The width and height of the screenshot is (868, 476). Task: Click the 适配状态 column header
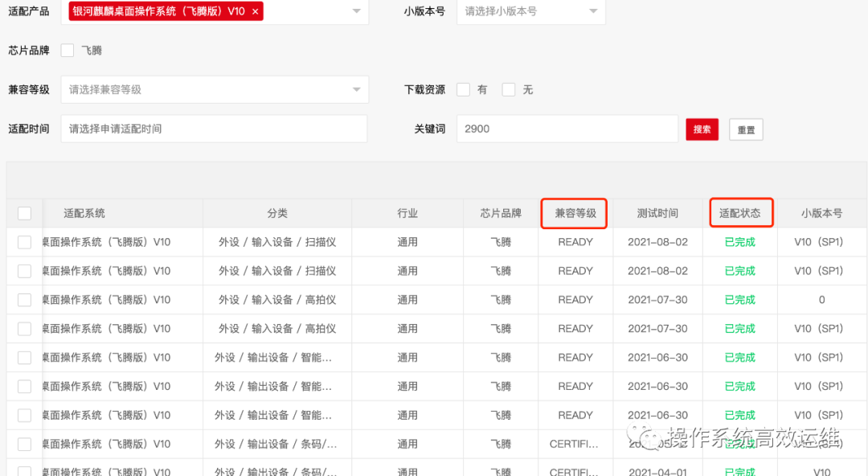[x=740, y=213]
